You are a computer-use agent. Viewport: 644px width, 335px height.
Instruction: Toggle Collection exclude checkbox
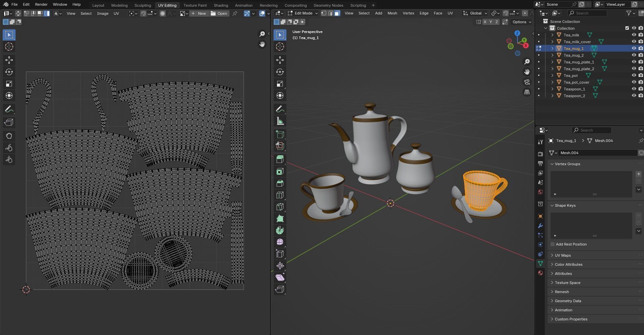click(627, 28)
